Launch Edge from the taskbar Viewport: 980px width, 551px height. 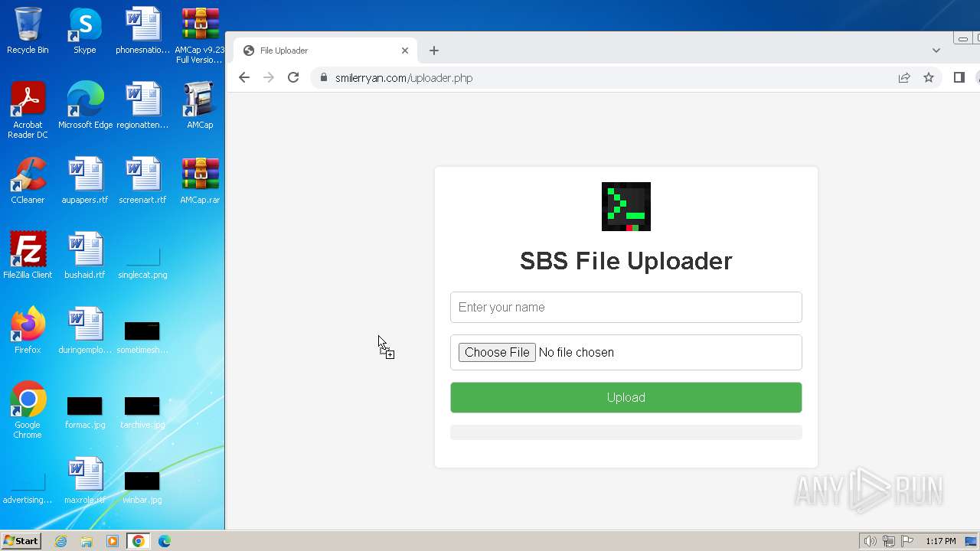tap(164, 541)
